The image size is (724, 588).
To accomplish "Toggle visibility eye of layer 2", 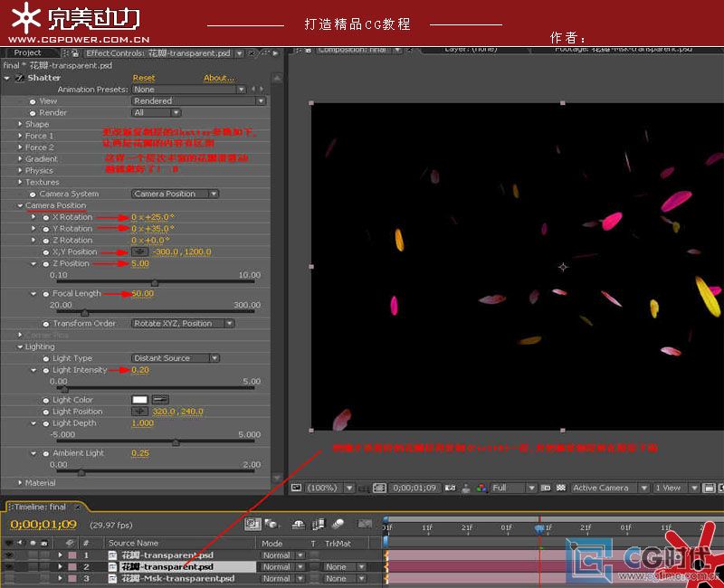I will point(9,566).
